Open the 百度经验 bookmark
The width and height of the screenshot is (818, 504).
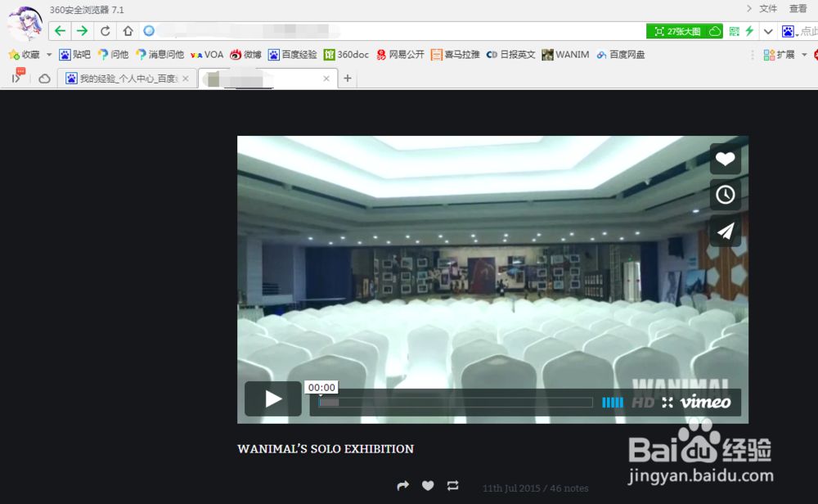coord(292,55)
